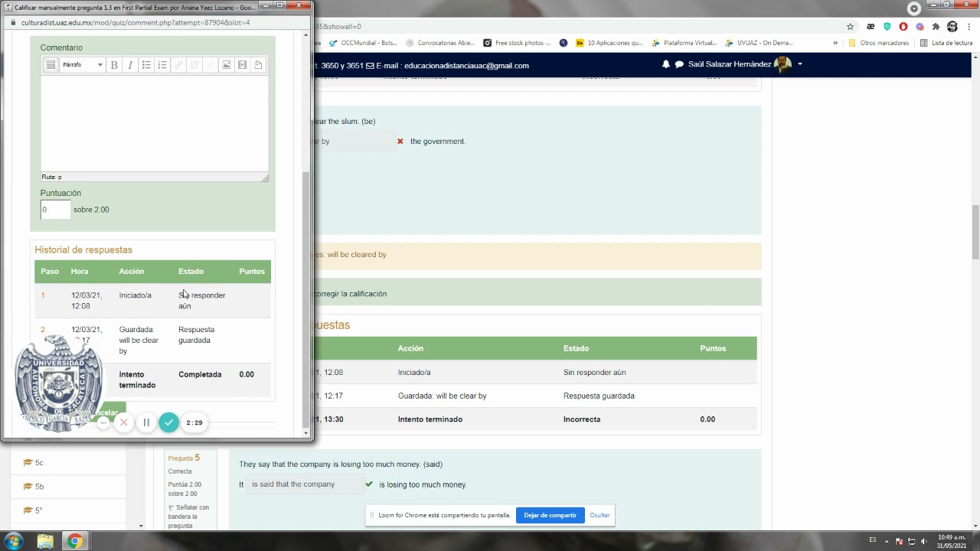Open Otros marcadores bookmarks folder
Screen dimensions: 980x551
point(878,43)
